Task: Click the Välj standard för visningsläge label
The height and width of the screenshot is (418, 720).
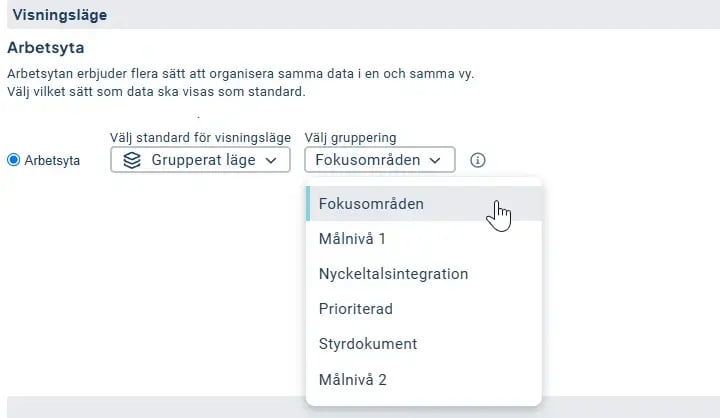Action: 200,137
